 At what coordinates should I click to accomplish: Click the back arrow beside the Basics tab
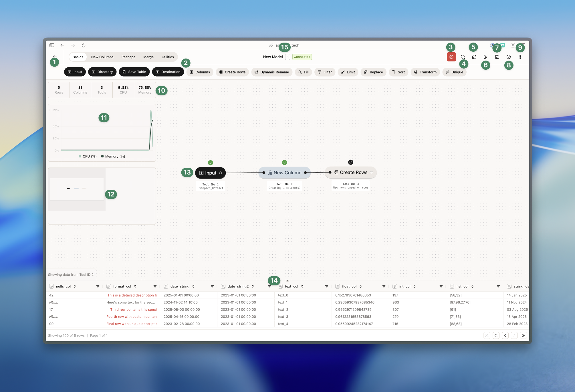click(55, 57)
